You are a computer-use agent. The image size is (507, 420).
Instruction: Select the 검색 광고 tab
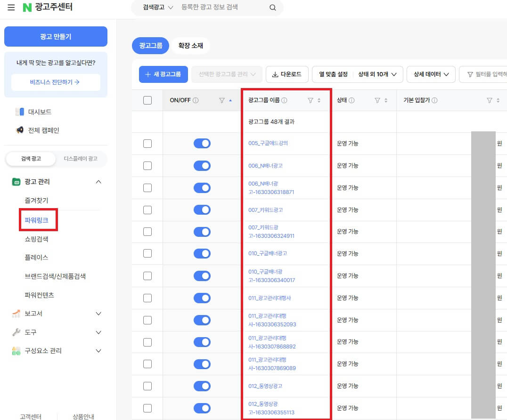pos(31,159)
